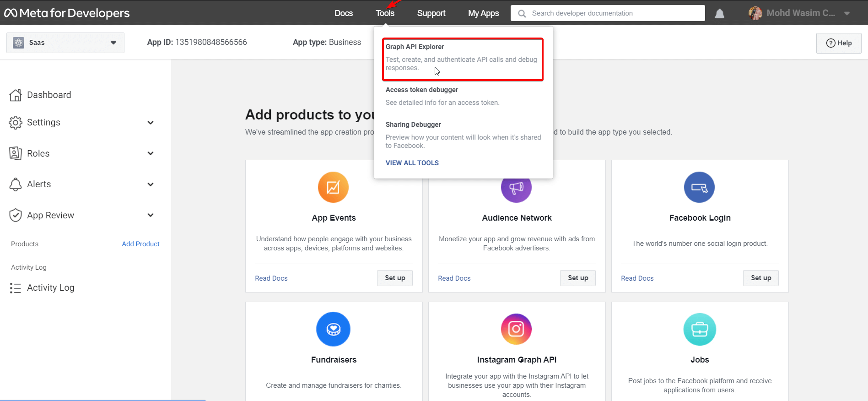Click the 'App type: Business' text
The height and width of the screenshot is (401, 868).
coord(327,42)
